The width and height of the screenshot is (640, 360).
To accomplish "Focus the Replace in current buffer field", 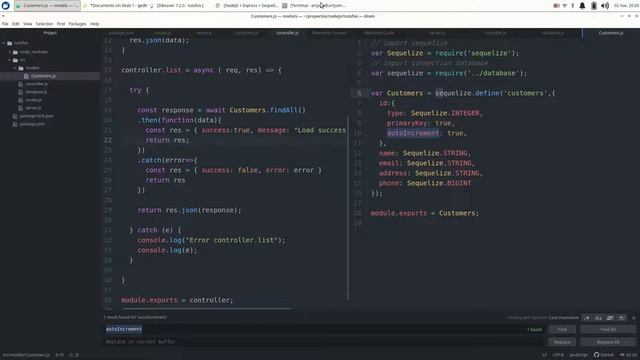I will pos(324,342).
